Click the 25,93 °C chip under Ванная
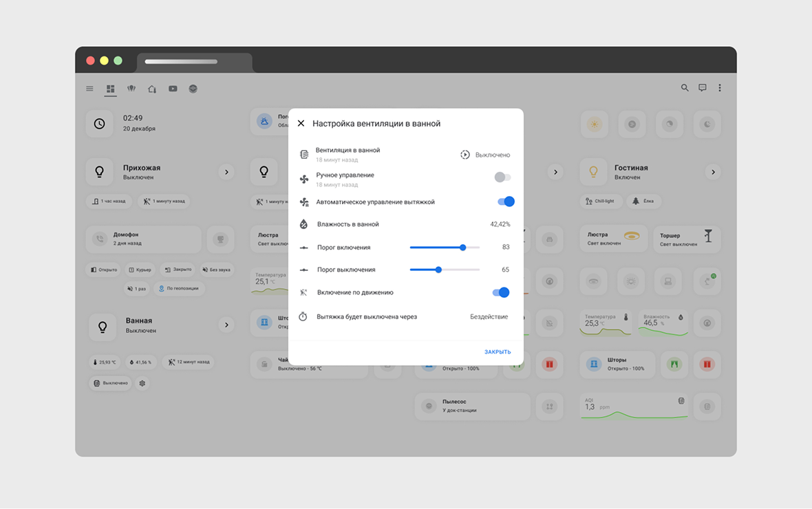 click(104, 362)
